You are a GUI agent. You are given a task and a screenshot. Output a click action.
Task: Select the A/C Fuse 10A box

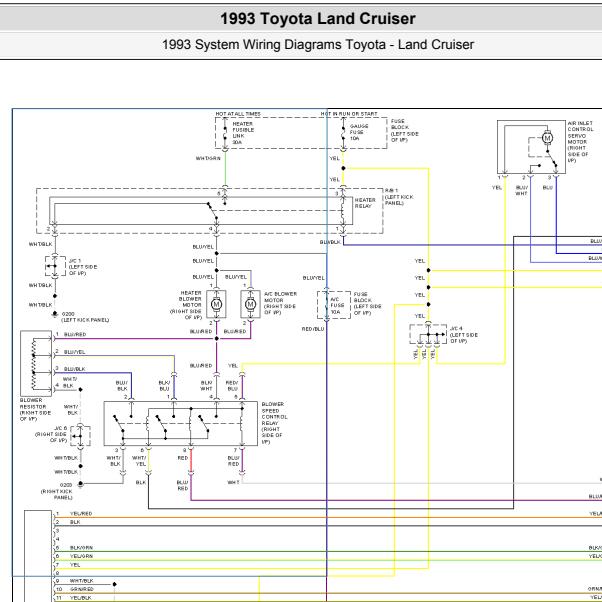[x=334, y=305]
